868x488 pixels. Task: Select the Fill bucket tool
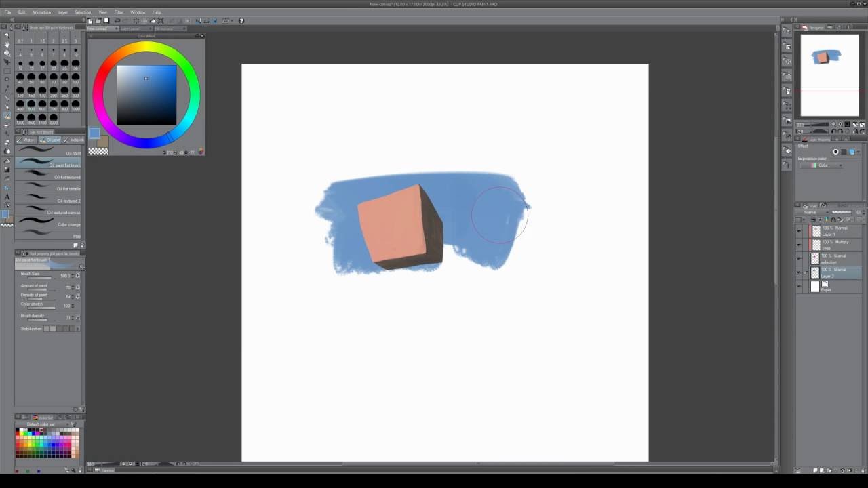[7, 161]
